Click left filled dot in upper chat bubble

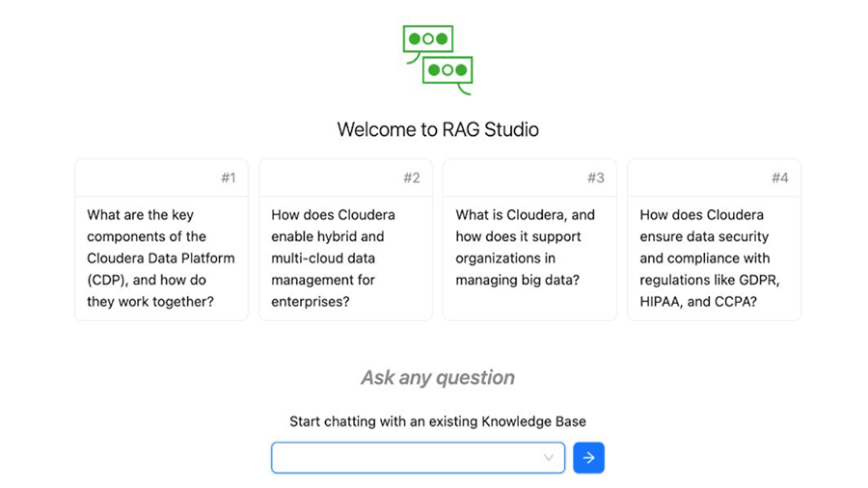pyautogui.click(x=415, y=40)
